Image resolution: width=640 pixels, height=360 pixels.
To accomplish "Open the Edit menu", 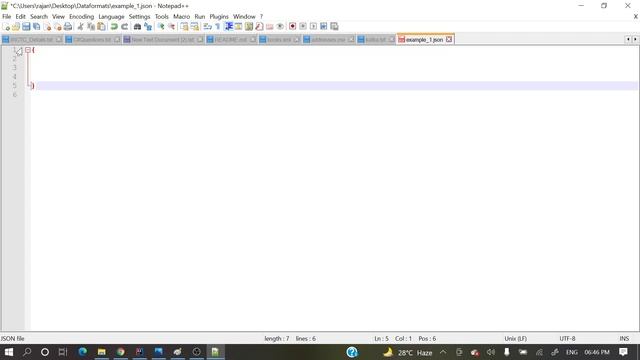I will [x=20, y=16].
